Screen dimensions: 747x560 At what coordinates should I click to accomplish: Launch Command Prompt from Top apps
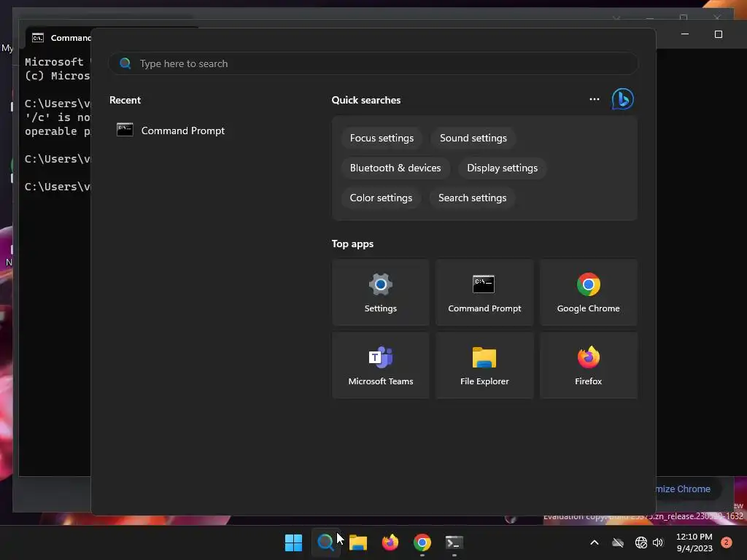tap(484, 292)
